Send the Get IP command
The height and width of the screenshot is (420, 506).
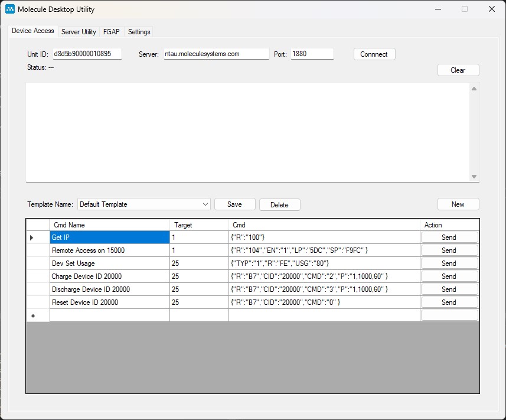tap(449, 237)
